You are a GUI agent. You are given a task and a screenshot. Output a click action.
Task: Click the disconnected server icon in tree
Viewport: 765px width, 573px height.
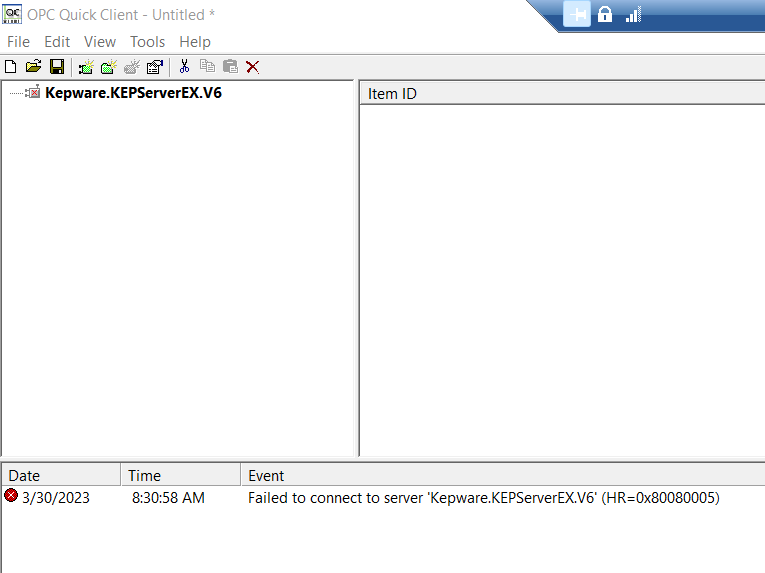tap(33, 92)
